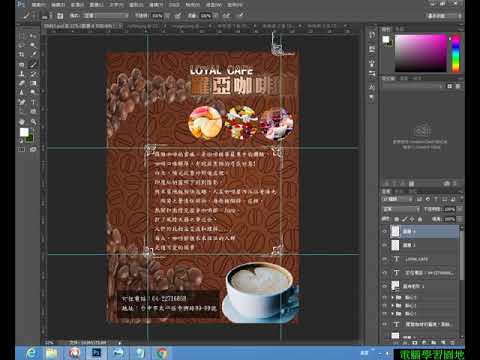Select the Pen tool

click(x=22, y=102)
